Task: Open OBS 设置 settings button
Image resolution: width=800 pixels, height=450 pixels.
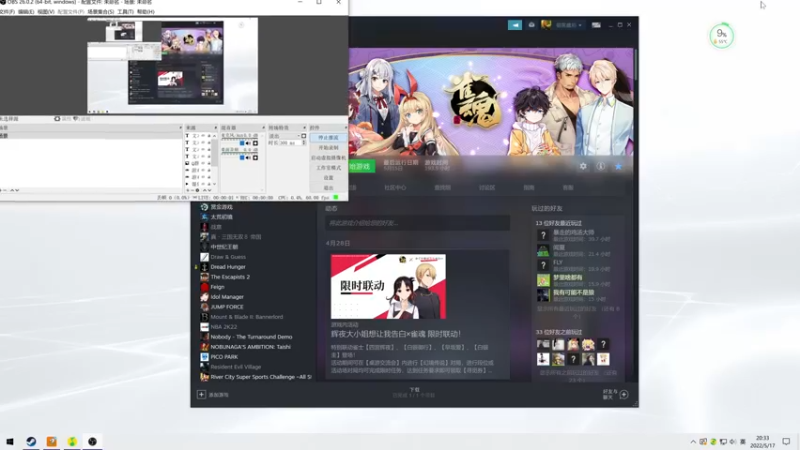Action: coord(328,178)
